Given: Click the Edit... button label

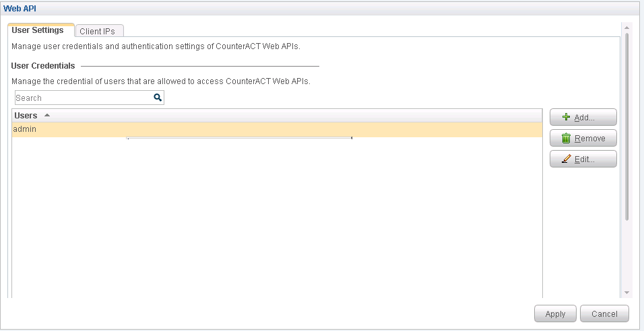Looking at the screenshot, I should [x=585, y=159].
